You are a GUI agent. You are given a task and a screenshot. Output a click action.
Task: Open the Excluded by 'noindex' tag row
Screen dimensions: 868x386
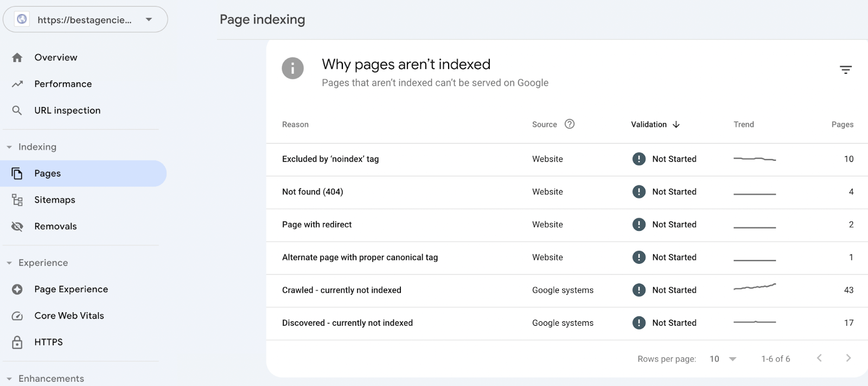pyautogui.click(x=330, y=159)
